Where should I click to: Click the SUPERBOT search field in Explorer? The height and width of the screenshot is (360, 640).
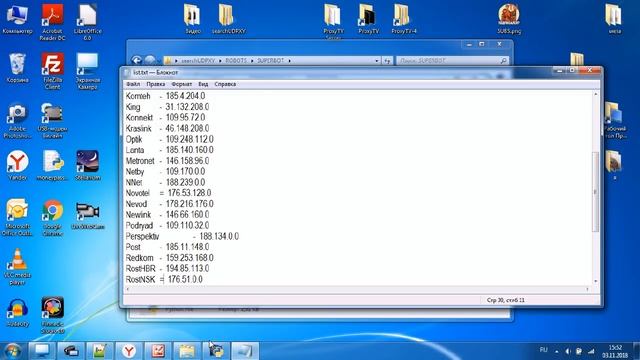452,60
